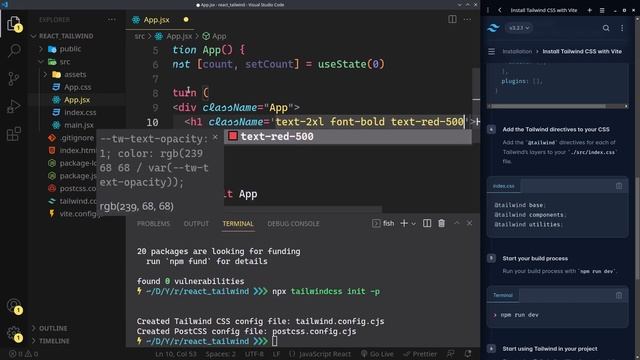
Task: Click Tailwind docs search magnifier icon
Action: [x=606, y=28]
